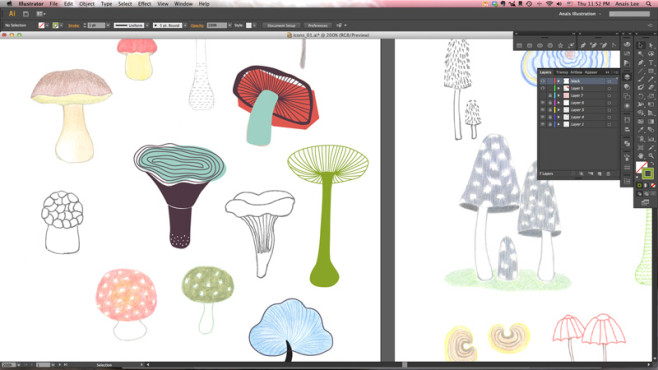Click the control bar Fill swatch (red slash)
The width and height of the screenshot is (658, 370).
click(x=41, y=26)
